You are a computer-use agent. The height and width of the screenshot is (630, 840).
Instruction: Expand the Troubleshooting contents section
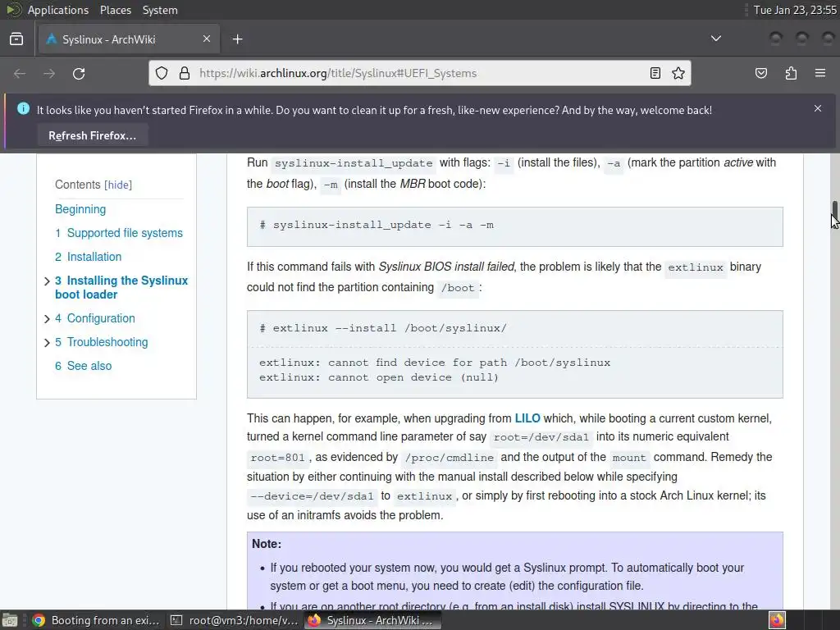click(x=47, y=343)
